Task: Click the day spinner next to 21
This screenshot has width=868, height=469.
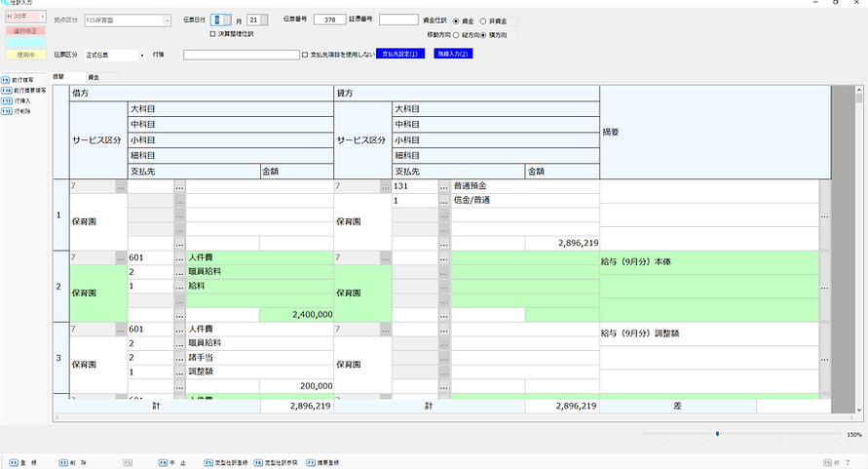Action: [x=264, y=20]
